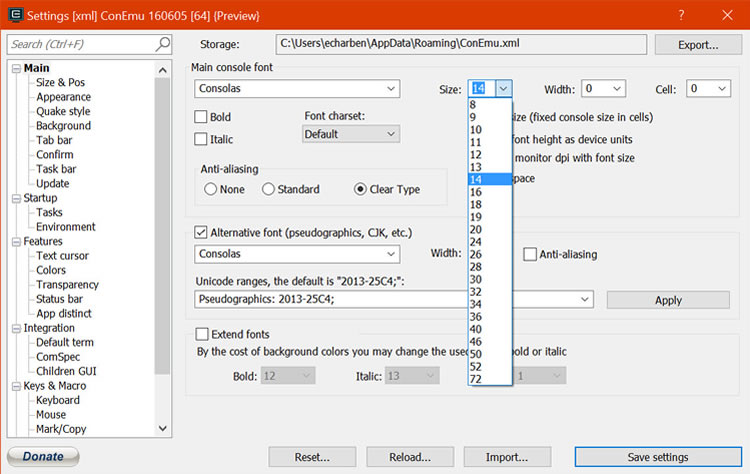Collapse the Features tree node

pyautogui.click(x=16, y=242)
